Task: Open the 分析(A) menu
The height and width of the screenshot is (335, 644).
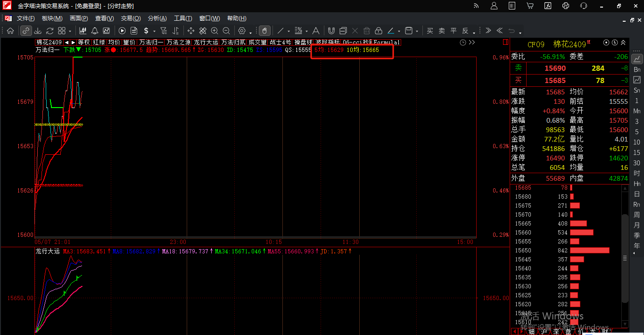Action: tap(157, 18)
